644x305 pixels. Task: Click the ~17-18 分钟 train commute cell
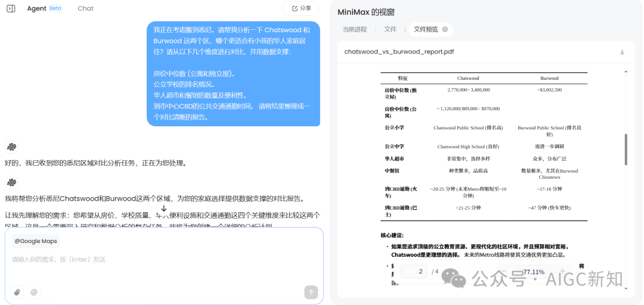tap(549, 189)
